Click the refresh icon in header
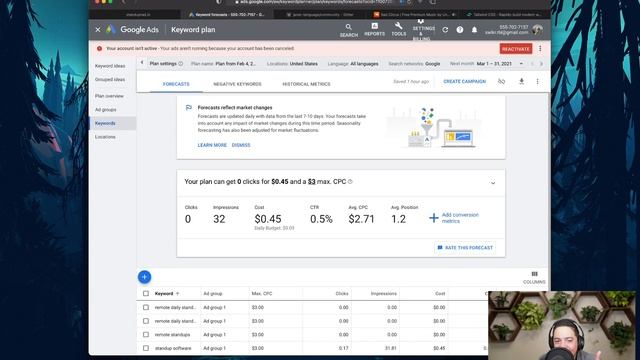The image size is (640, 360). click(x=445, y=30)
